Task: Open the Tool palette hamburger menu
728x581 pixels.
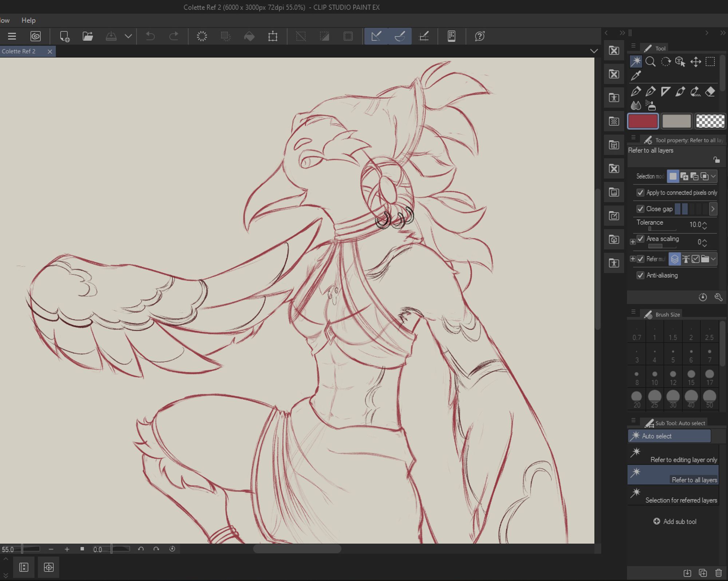Action: click(633, 46)
